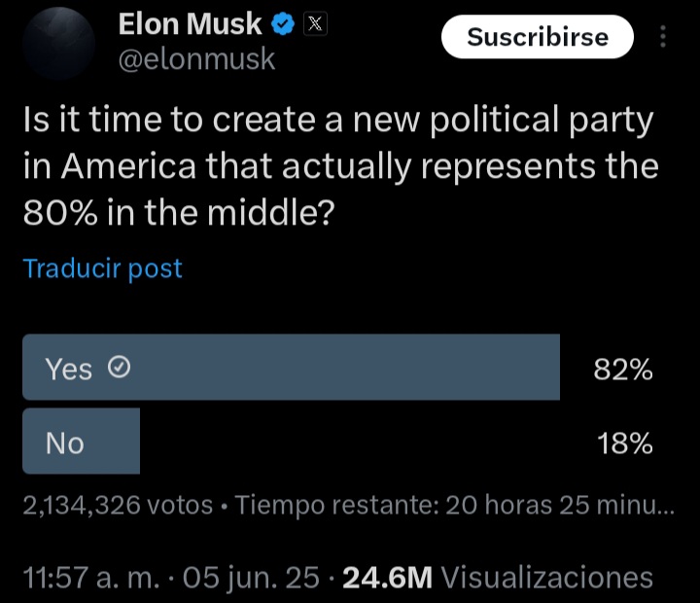Click Elon Musk's profile avatar
700x603 pixels.
[58, 43]
